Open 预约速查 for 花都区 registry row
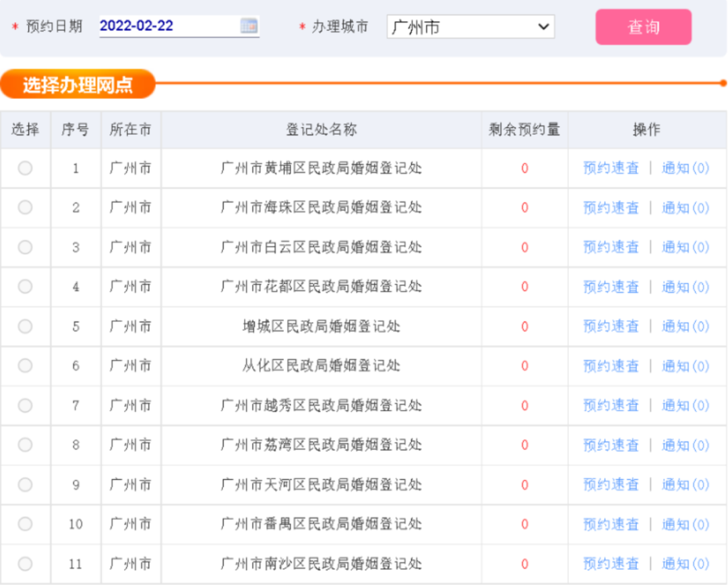The image size is (728, 585). coord(611,287)
